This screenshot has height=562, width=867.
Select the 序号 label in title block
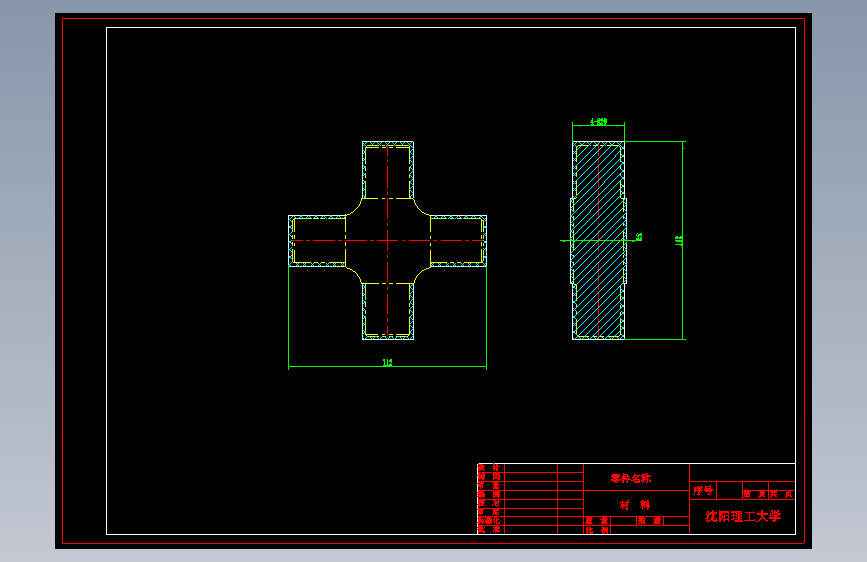coord(703,490)
